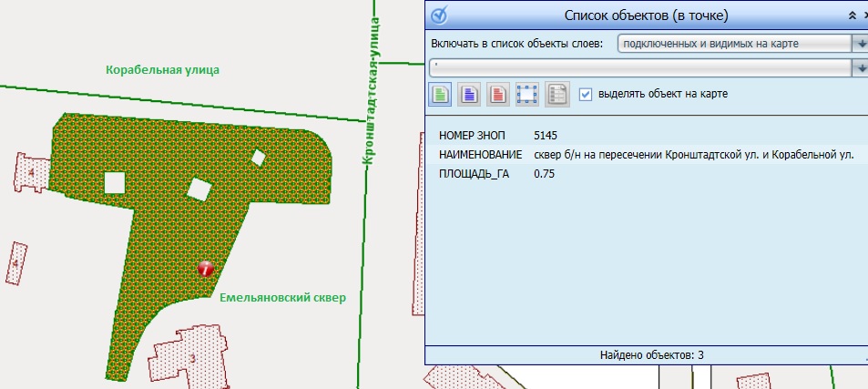Screen dimensions: 868x389
Task: Click the empty object selection combo box
Action: tap(638, 67)
